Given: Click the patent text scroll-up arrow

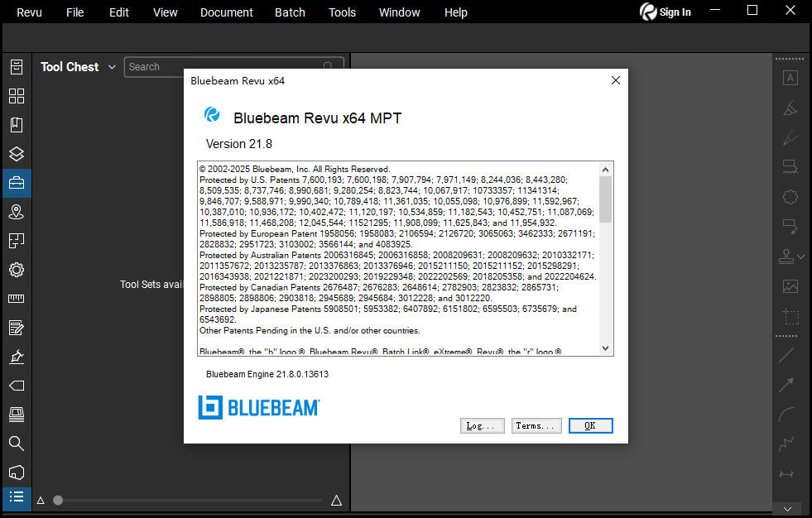Looking at the screenshot, I should (605, 170).
